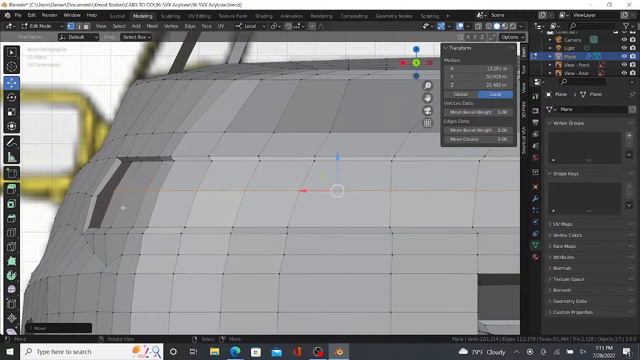Toggle the camera view gizmo
Viewport: 640px width, 360px height.
pyautogui.click(x=427, y=111)
